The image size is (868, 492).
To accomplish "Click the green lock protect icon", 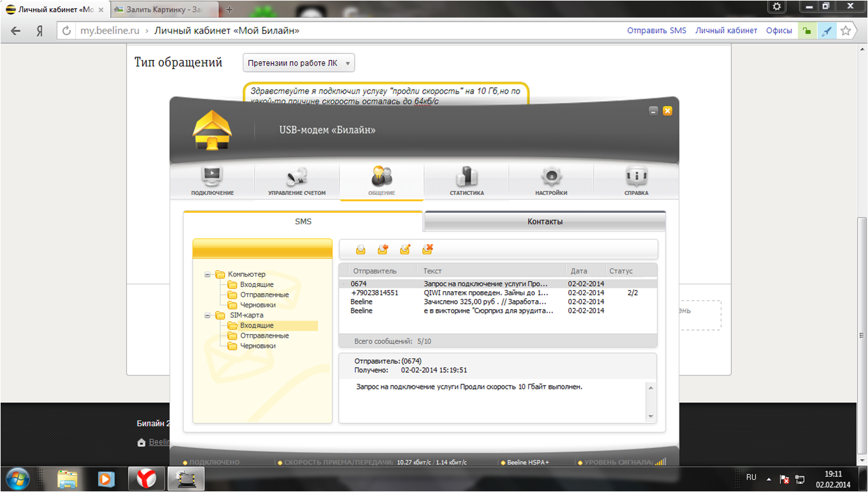I will point(807,31).
